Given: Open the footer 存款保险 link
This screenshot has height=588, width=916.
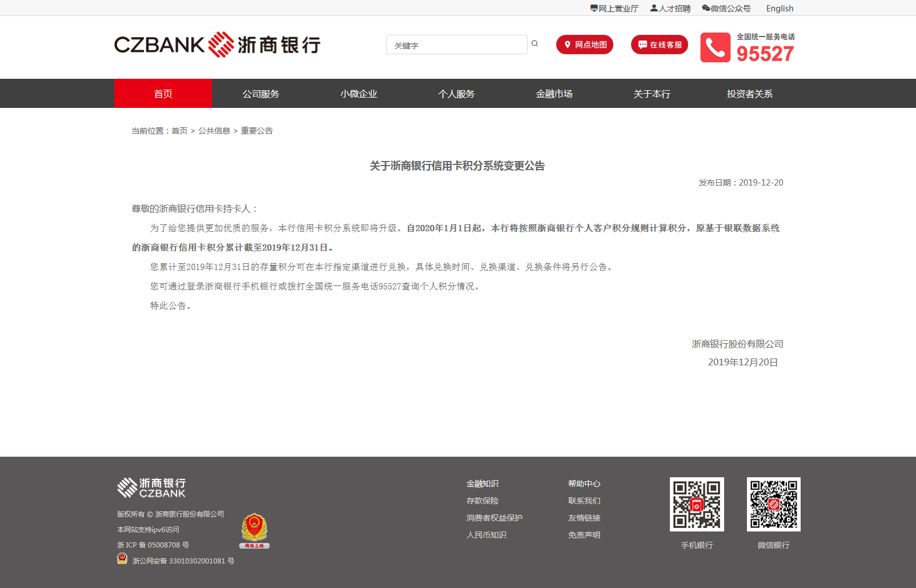Looking at the screenshot, I should coord(483,501).
